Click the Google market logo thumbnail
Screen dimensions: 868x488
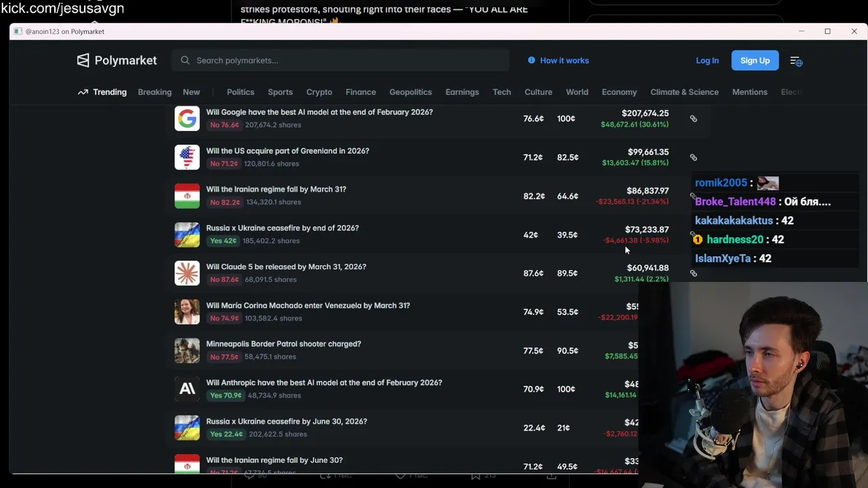click(187, 119)
